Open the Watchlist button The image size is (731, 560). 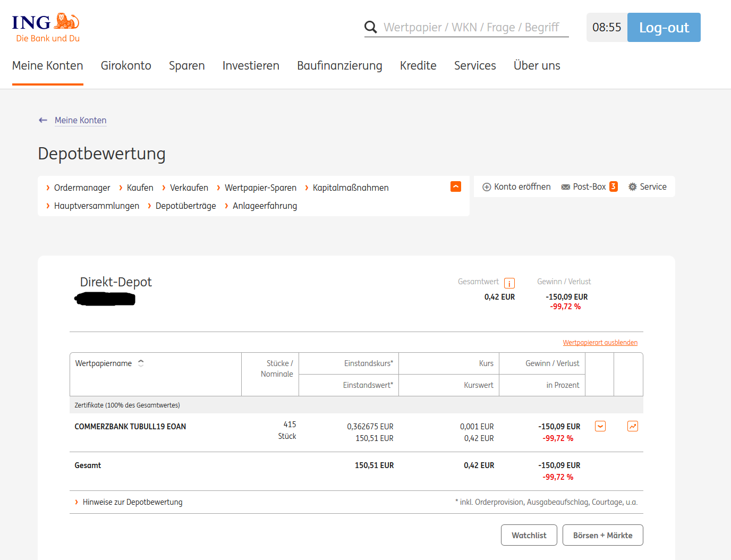point(529,535)
